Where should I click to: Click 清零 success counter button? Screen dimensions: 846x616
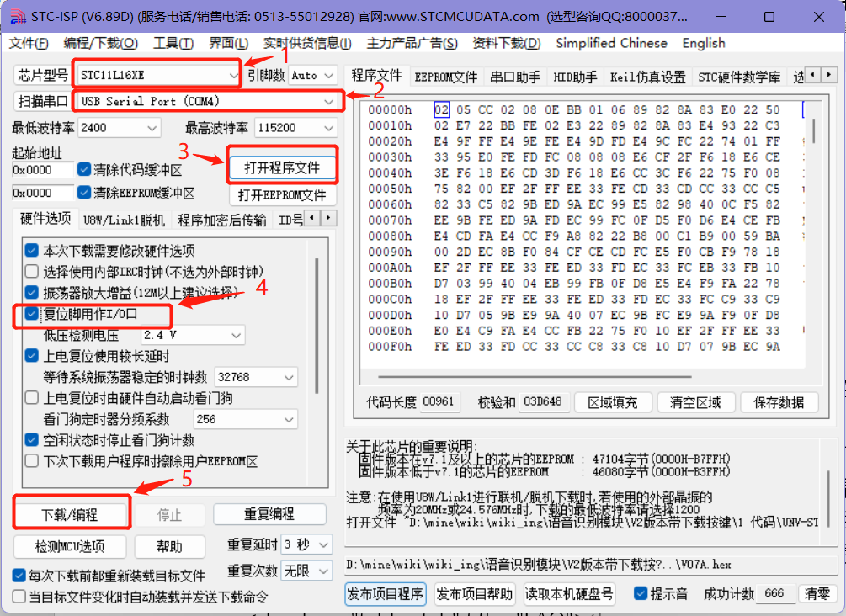[817, 594]
